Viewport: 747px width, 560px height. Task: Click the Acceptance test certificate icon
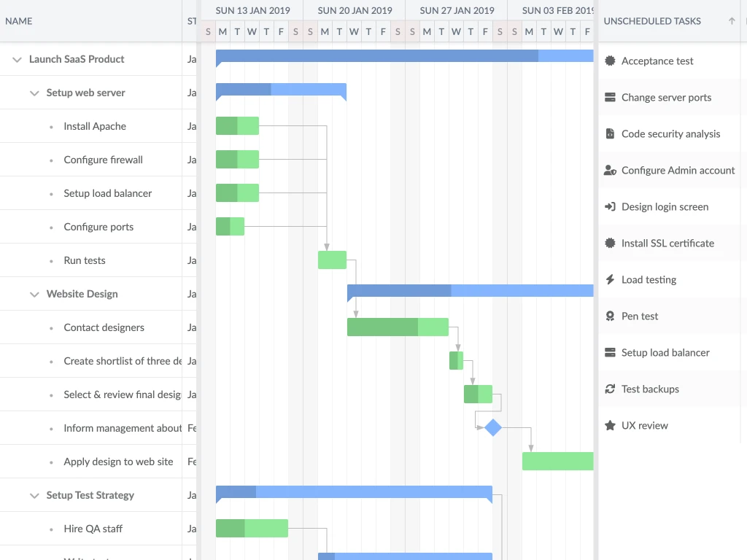pyautogui.click(x=610, y=61)
